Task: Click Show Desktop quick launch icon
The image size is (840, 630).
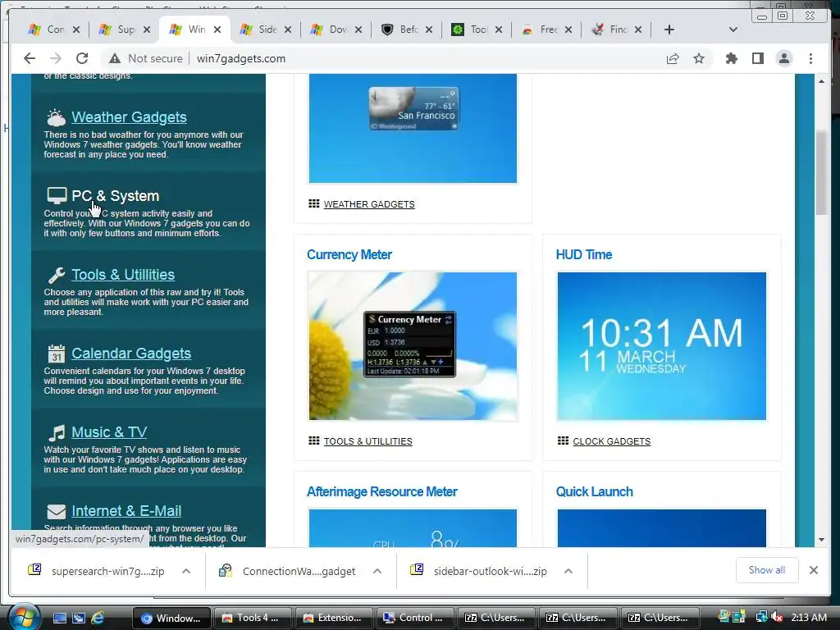Action: point(59,618)
